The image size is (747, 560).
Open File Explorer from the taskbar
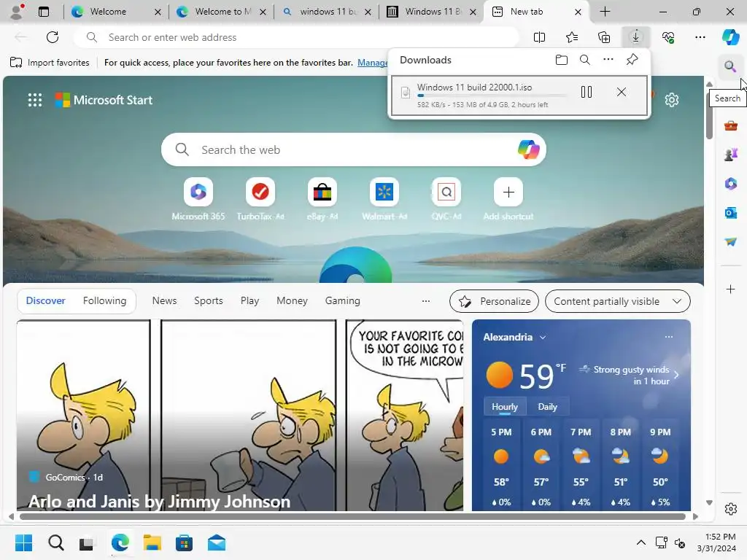(x=152, y=542)
